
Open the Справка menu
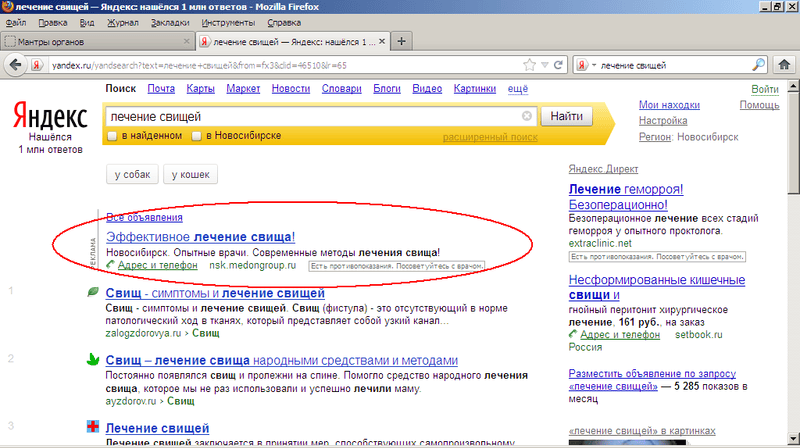284,23
